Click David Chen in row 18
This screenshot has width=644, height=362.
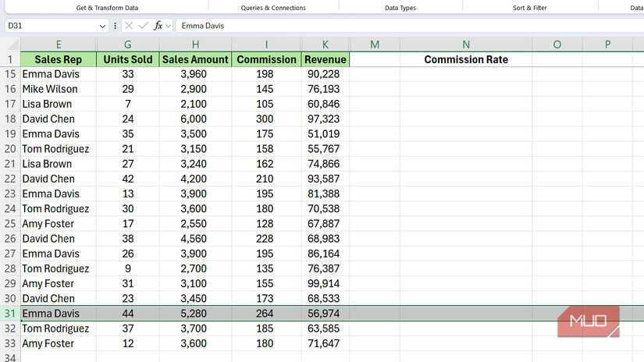click(x=59, y=119)
